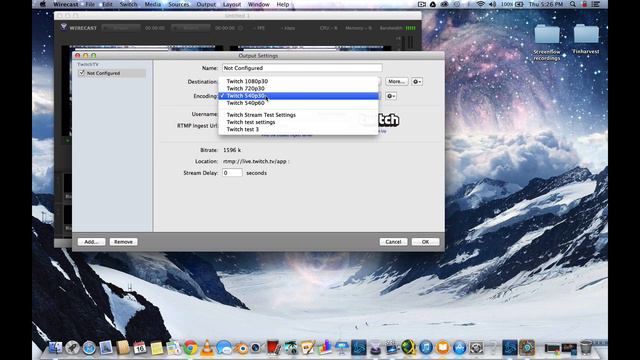Open Finder from the Dock
640x360 pixels.
pos(55,348)
